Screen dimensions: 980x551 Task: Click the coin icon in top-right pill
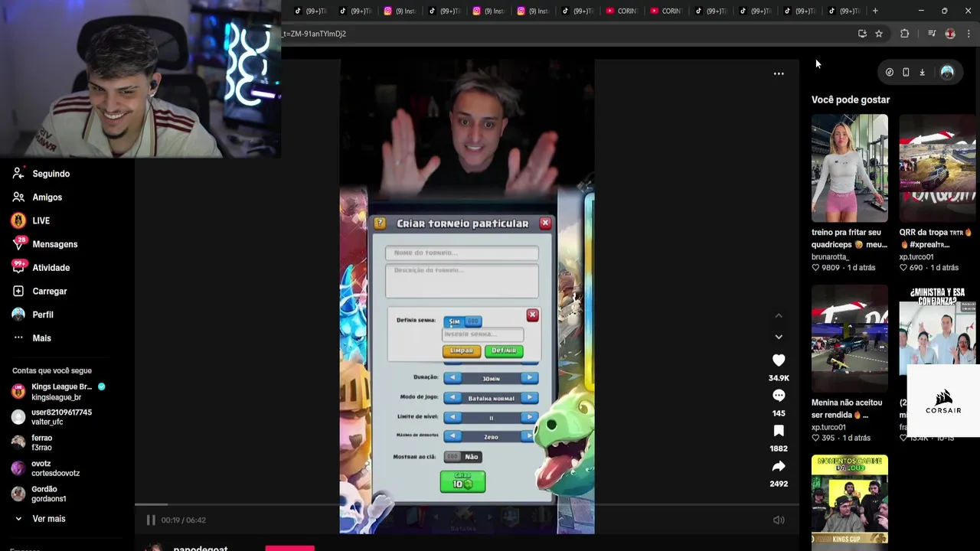(890, 72)
